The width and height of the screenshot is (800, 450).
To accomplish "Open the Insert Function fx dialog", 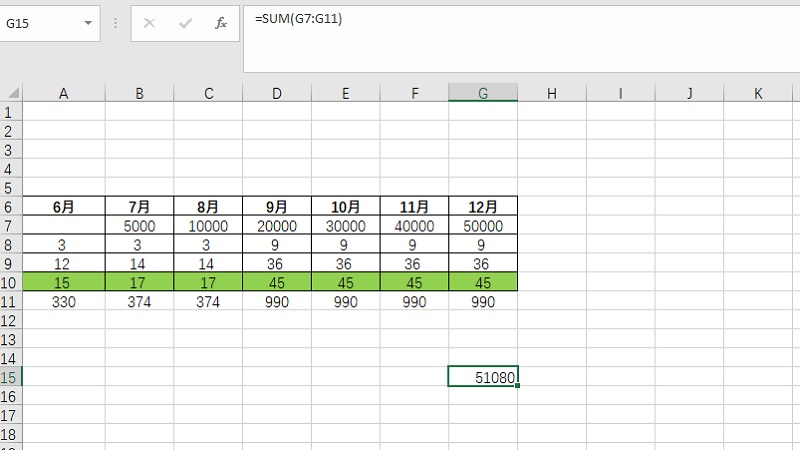I will [221, 23].
